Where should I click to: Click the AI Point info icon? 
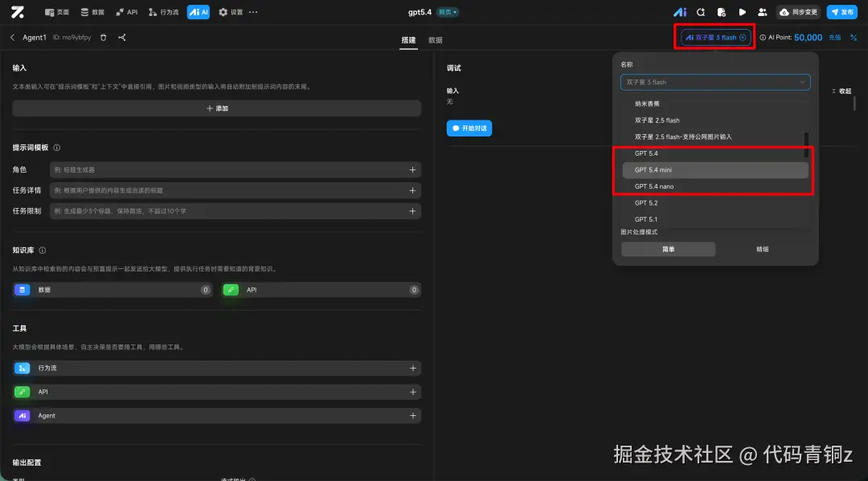tap(763, 38)
